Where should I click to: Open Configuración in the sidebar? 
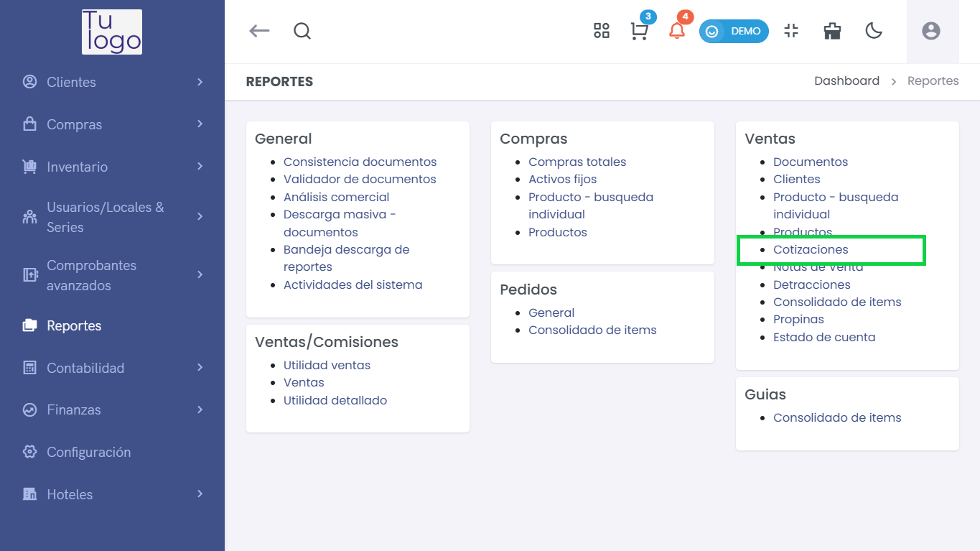tap(88, 452)
